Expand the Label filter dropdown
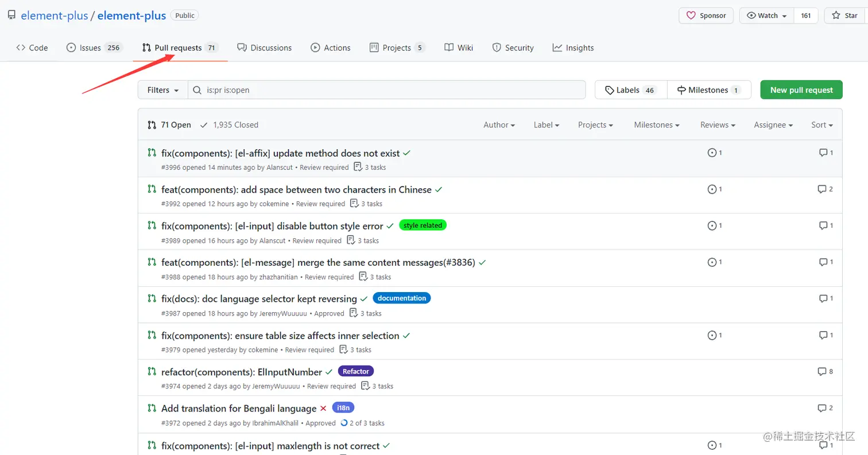 tap(547, 125)
